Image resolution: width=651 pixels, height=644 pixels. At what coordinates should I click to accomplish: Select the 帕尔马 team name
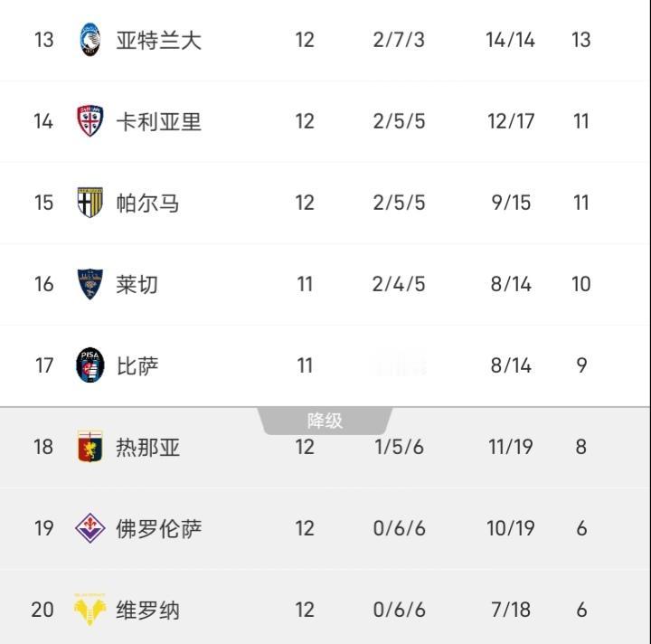[x=147, y=203]
